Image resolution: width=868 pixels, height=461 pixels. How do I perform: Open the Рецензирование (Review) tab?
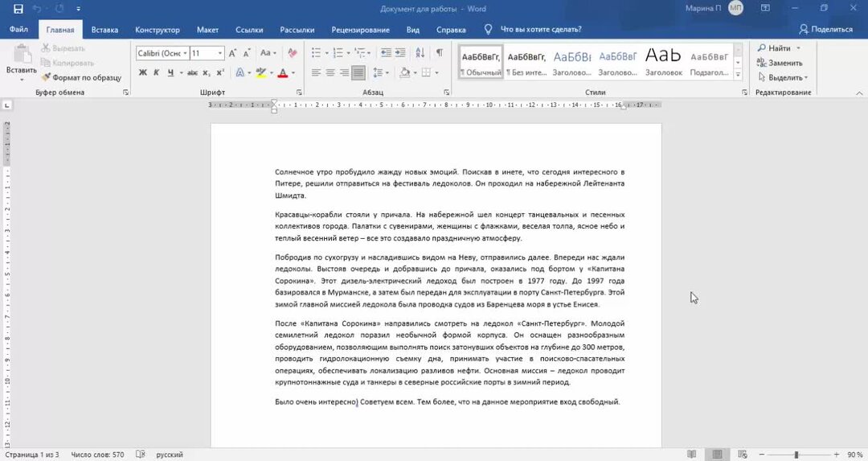(360, 30)
